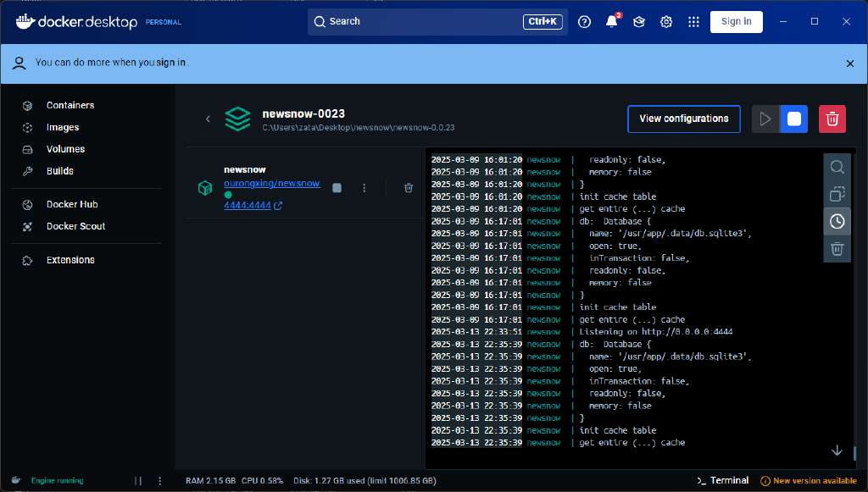Image resolution: width=868 pixels, height=492 pixels.
Task: Pause the Docker engine
Action: 138,481
